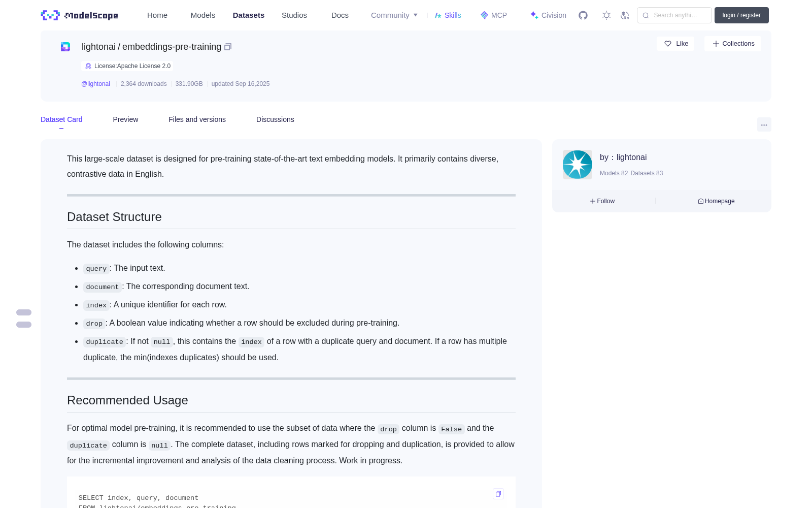Image resolution: width=812 pixels, height=508 pixels.
Task: Open Civision from the navigation bar
Action: point(548,15)
